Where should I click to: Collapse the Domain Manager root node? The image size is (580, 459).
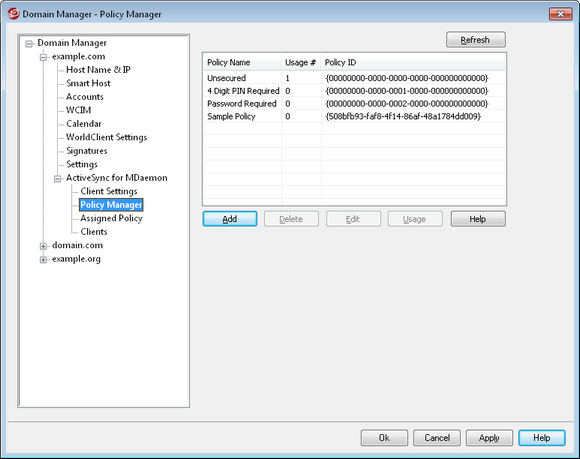coord(29,44)
